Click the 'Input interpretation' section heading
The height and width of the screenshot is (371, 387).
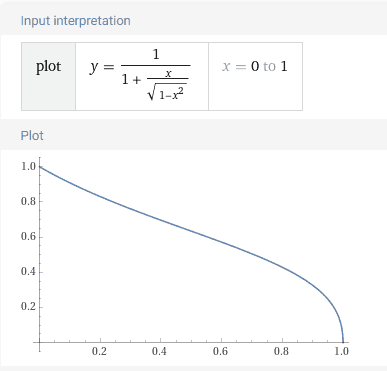point(76,21)
